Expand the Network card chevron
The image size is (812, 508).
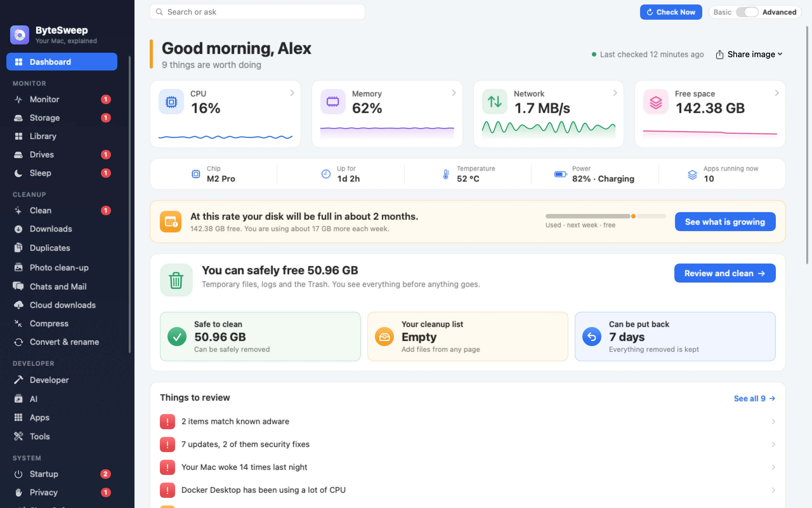(x=615, y=93)
